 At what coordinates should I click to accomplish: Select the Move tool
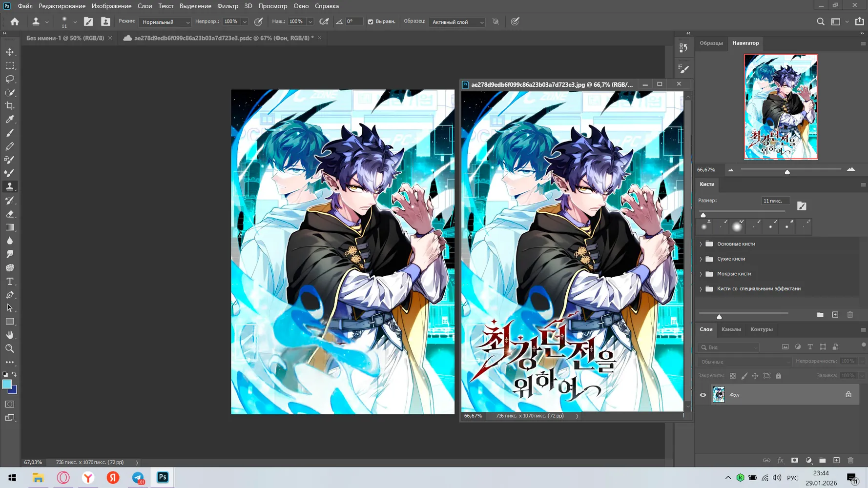click(x=10, y=52)
